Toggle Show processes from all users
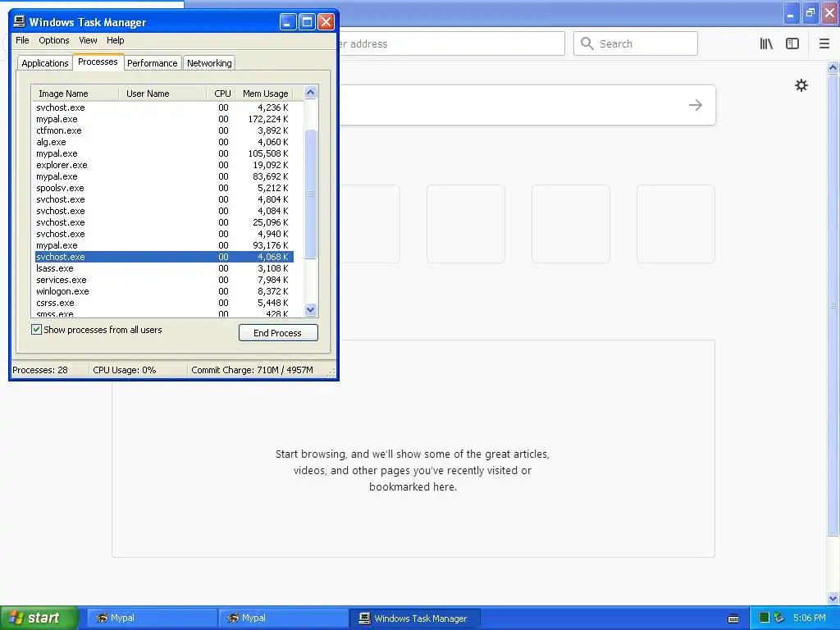The width and height of the screenshot is (840, 630). tap(36, 330)
